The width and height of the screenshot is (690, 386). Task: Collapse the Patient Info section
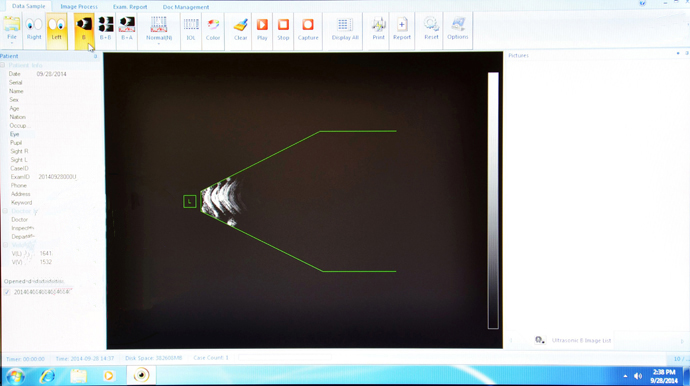3,65
